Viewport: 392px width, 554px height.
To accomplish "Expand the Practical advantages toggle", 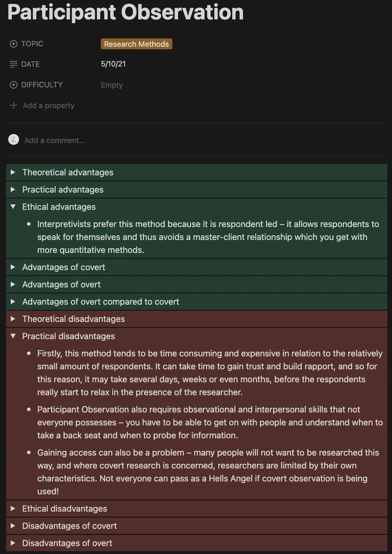I will click(13, 189).
